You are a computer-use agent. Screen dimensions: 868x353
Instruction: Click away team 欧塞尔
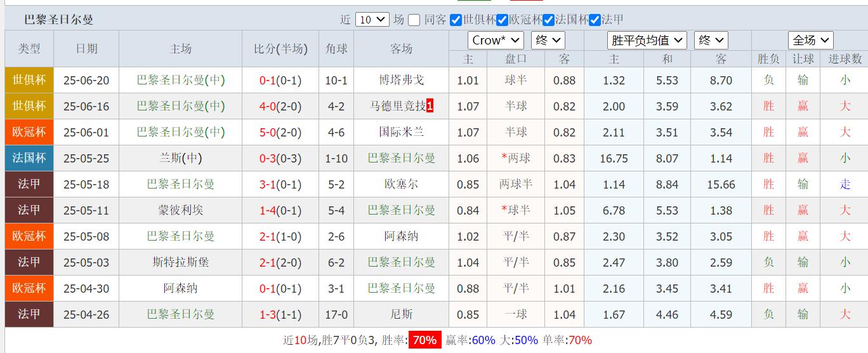click(402, 184)
